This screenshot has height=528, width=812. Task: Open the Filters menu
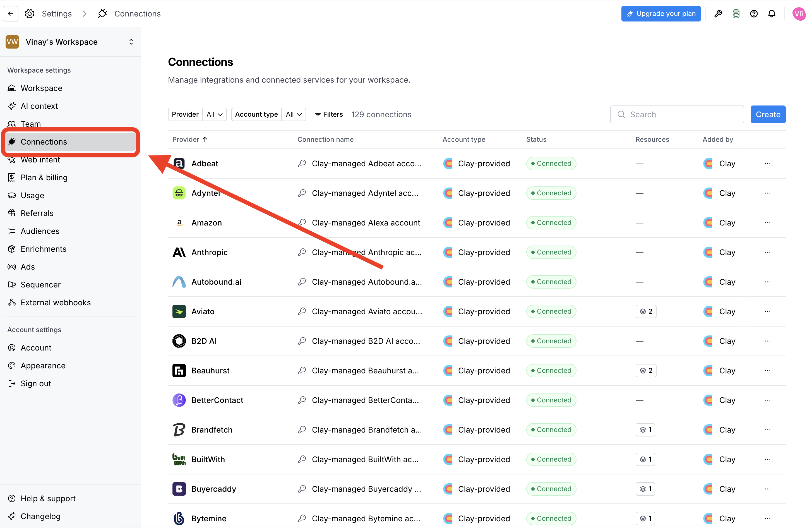point(328,114)
